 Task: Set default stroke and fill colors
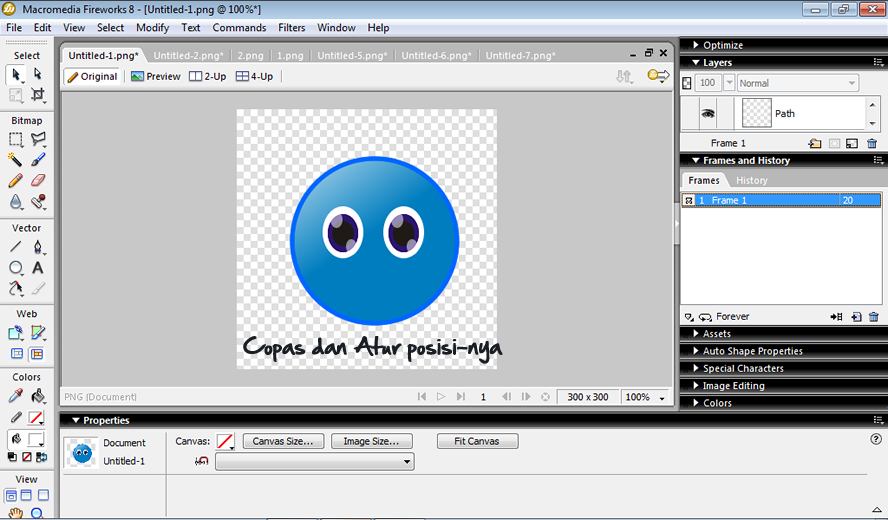click(x=12, y=457)
